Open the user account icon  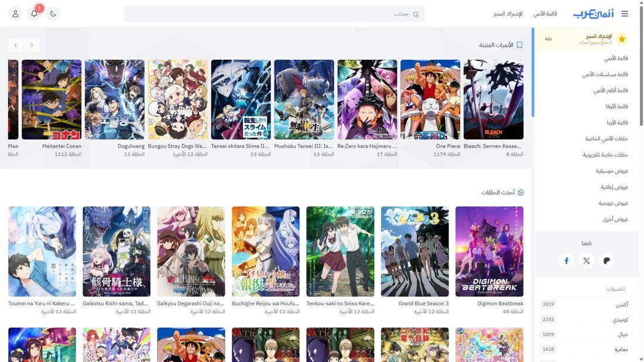[x=15, y=13]
